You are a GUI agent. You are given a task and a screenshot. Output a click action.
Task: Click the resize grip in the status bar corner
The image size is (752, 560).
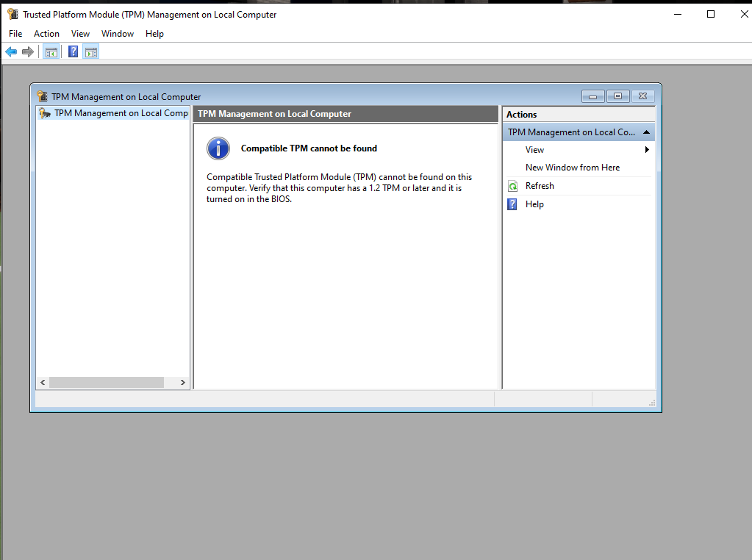click(x=652, y=403)
